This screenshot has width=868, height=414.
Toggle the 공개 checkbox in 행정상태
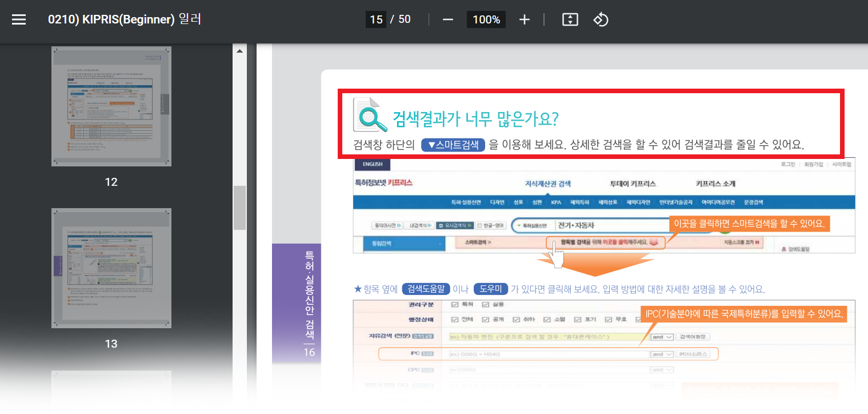485,320
